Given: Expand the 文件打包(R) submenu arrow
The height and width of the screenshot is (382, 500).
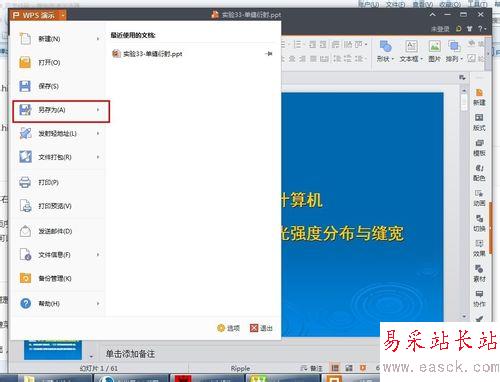Looking at the screenshot, I should click(98, 157).
